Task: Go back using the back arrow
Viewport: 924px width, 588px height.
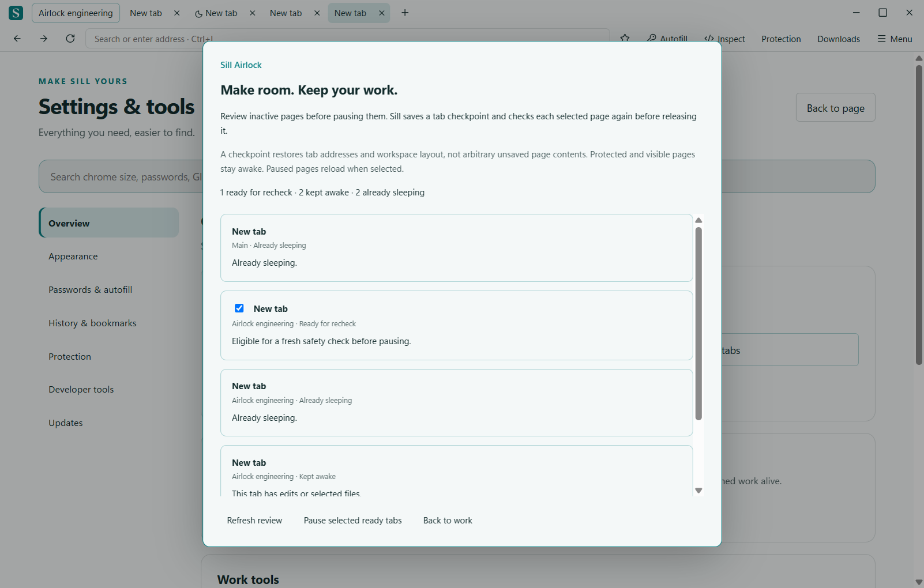Action: pos(17,39)
